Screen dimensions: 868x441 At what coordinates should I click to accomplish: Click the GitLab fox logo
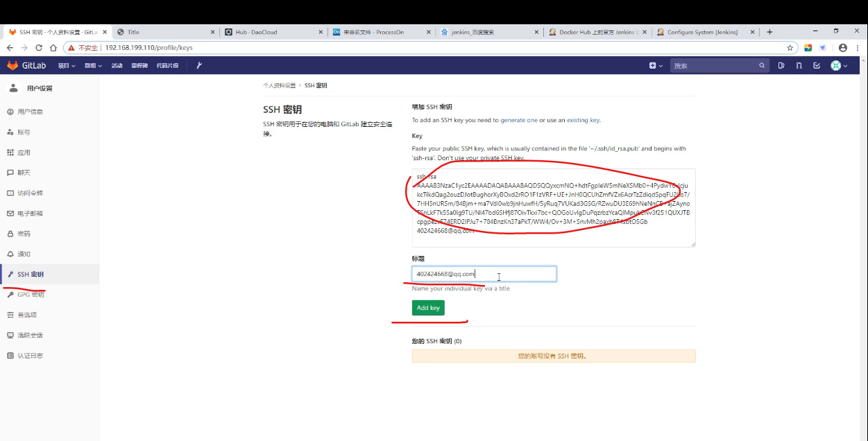(x=12, y=65)
